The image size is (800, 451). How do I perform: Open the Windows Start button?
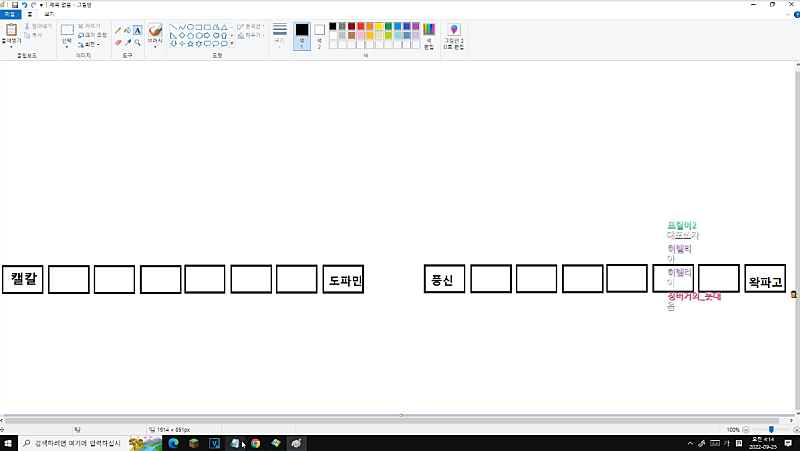(8, 443)
